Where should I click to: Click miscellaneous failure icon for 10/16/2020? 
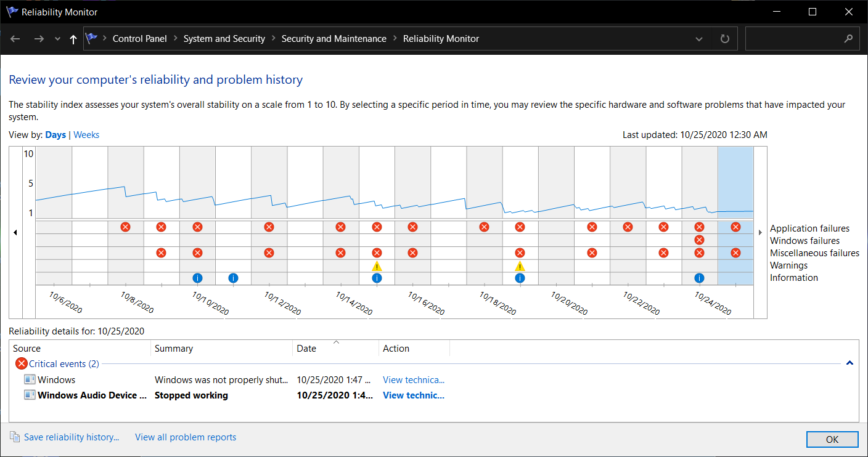click(x=412, y=253)
